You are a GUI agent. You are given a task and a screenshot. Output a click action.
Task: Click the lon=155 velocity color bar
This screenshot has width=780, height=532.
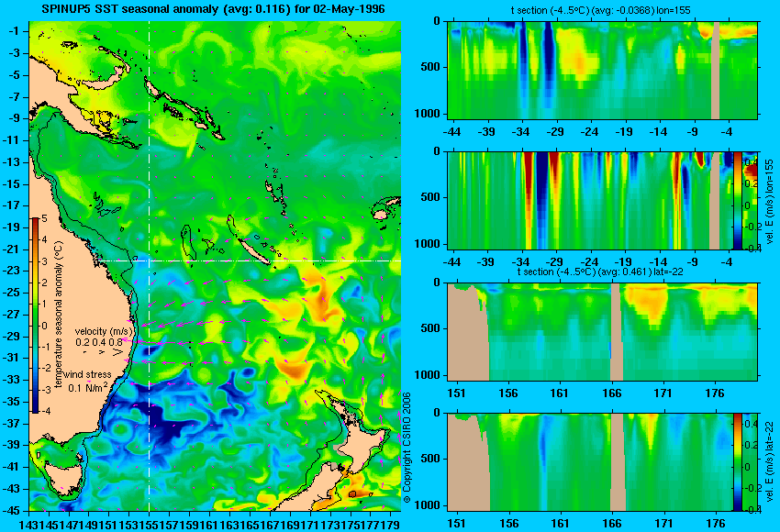(x=737, y=200)
